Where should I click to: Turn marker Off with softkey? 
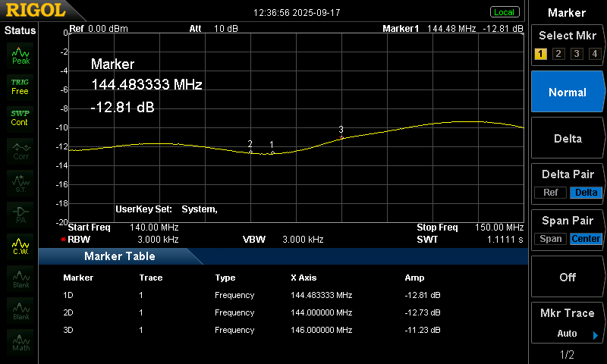(568, 277)
